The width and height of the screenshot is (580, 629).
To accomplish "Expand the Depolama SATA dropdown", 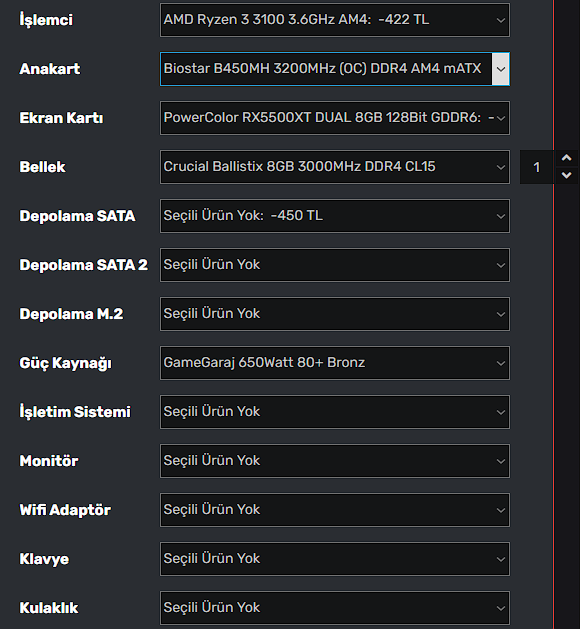I will pyautogui.click(x=335, y=216).
